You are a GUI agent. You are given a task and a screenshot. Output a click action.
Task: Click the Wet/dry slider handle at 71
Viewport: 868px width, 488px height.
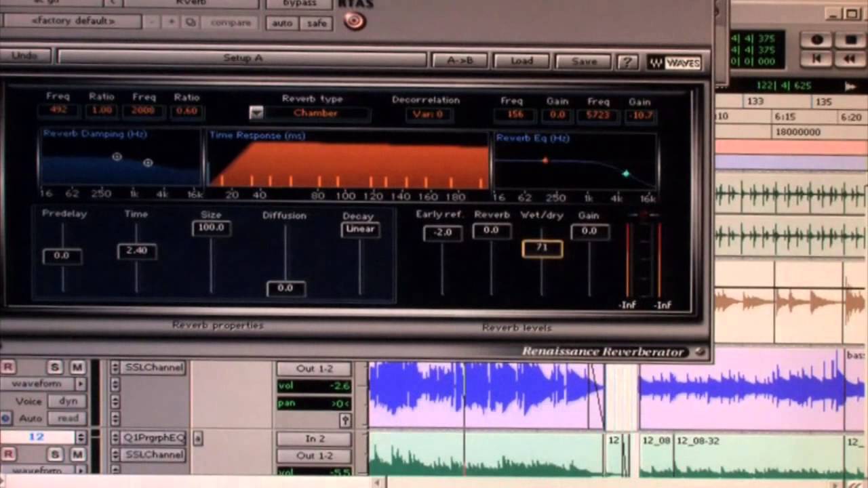[542, 249]
